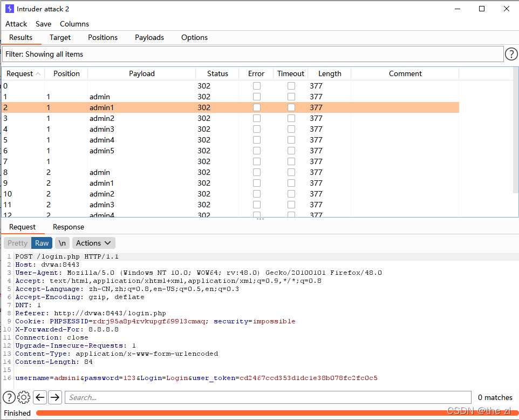Toggle Timeout checkbox for request 1
519x420 pixels.
point(291,97)
